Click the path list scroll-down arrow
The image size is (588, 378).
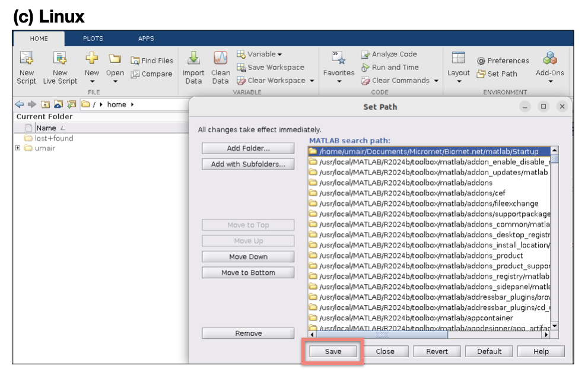[555, 326]
